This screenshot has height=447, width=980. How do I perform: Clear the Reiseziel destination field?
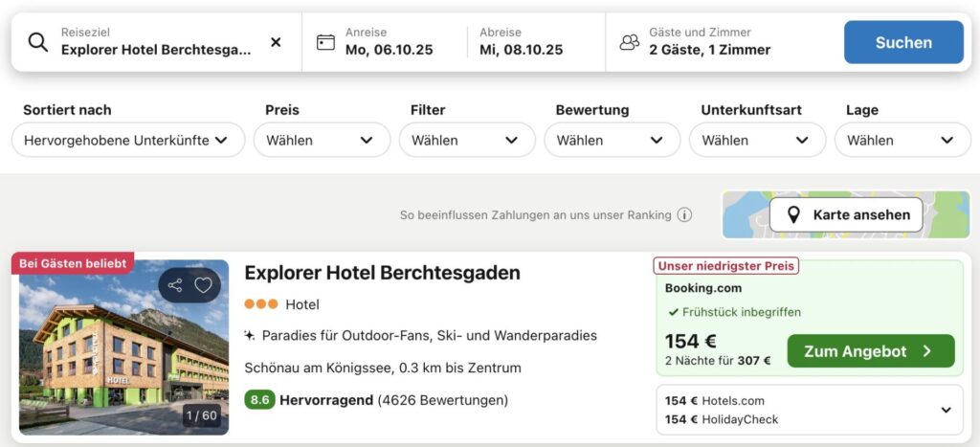click(276, 42)
